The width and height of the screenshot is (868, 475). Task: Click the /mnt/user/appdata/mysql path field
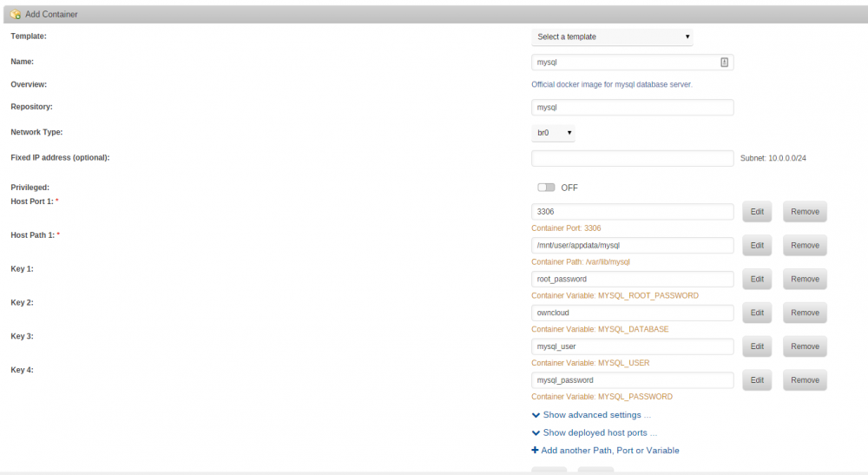[632, 245]
